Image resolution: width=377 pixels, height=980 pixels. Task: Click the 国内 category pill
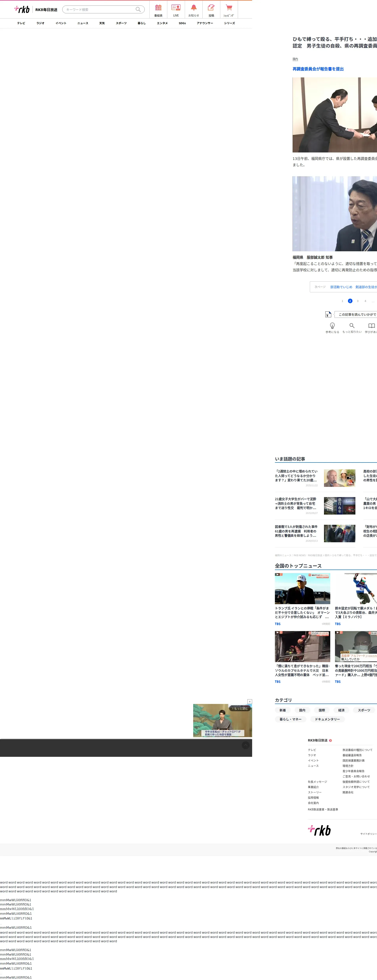(302, 710)
